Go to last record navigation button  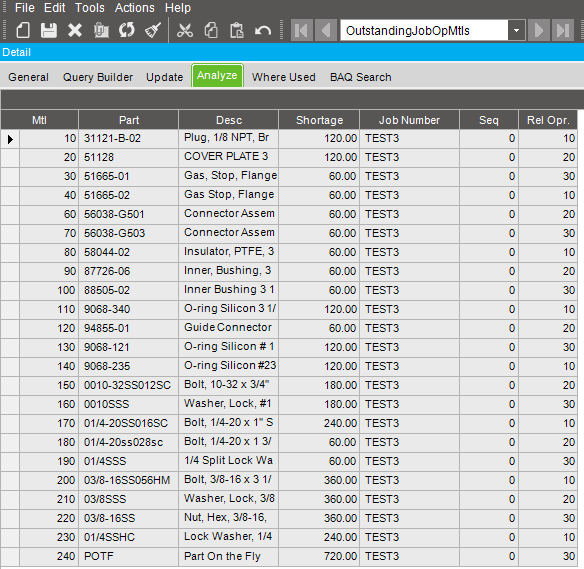coord(563,30)
